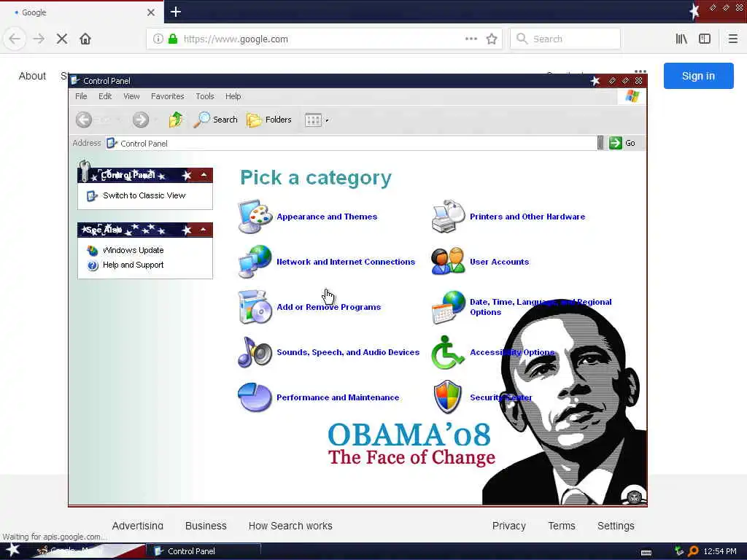Collapse the Control Panel sidebar section

(x=204, y=175)
